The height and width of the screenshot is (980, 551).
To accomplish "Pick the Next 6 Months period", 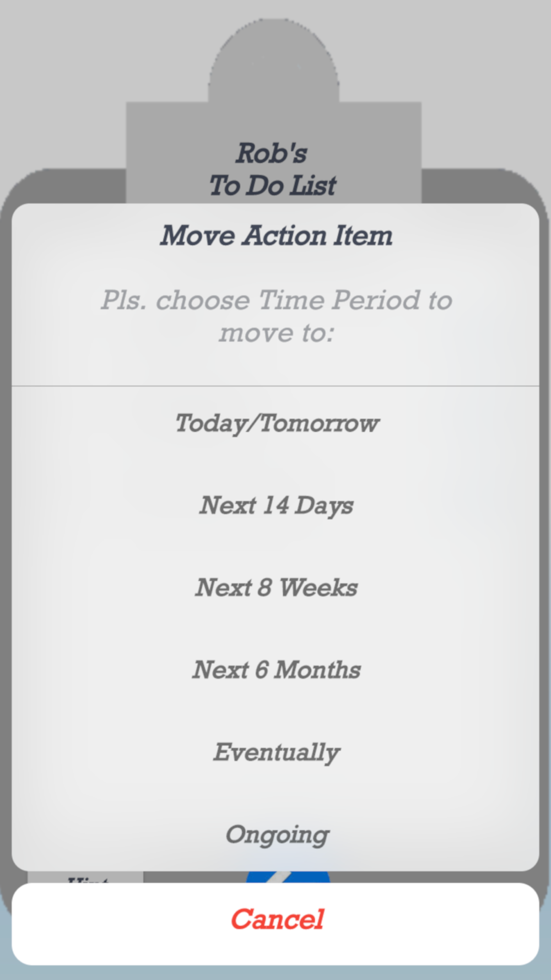I will [x=275, y=670].
